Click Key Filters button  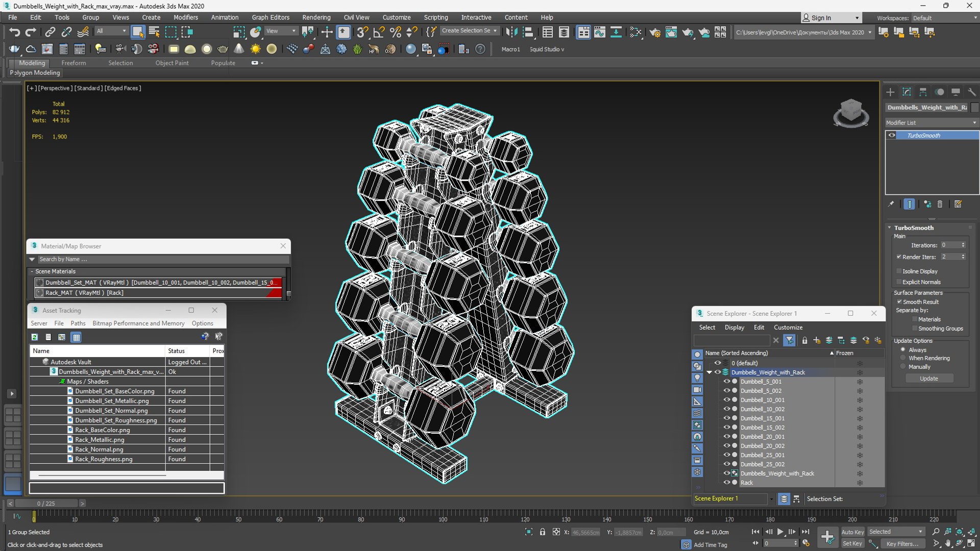click(902, 543)
